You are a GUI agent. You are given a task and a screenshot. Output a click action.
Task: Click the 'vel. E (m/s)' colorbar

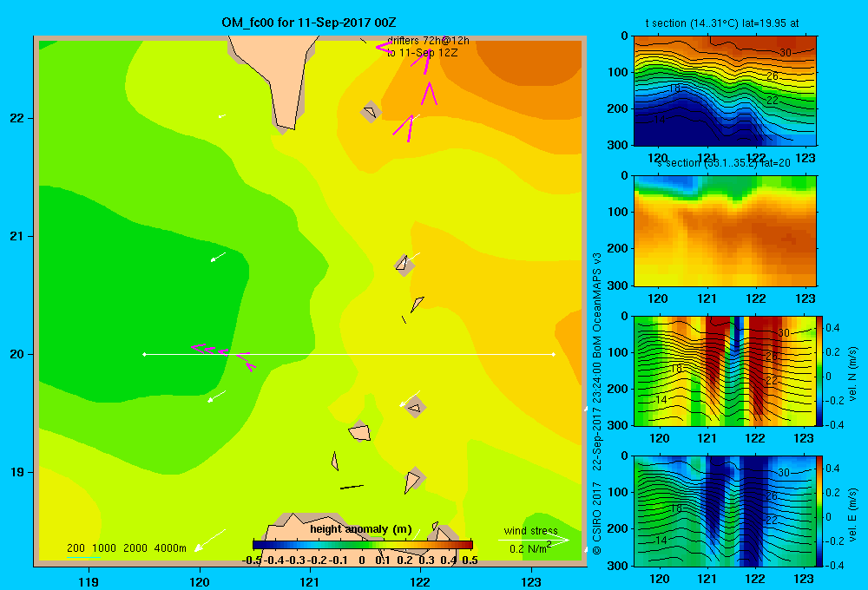coord(820,511)
